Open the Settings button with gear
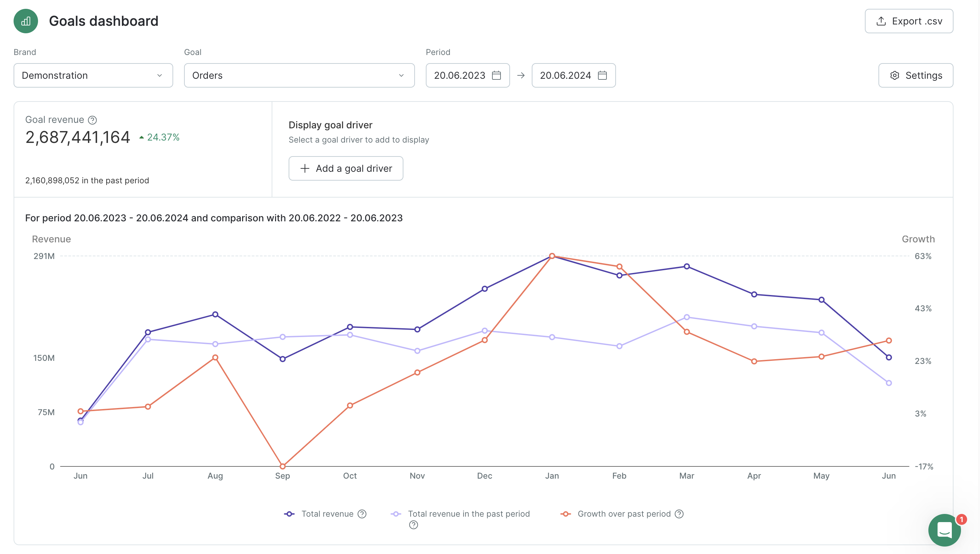 tap(916, 75)
